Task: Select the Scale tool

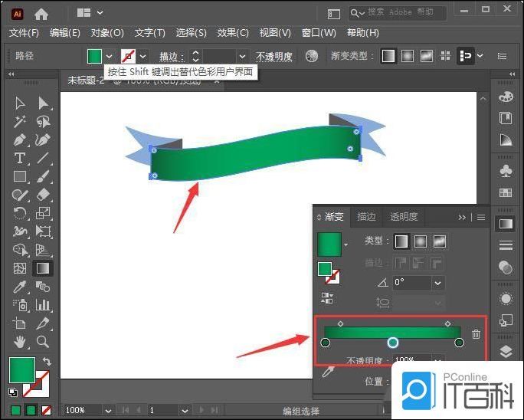Action: pos(43,213)
